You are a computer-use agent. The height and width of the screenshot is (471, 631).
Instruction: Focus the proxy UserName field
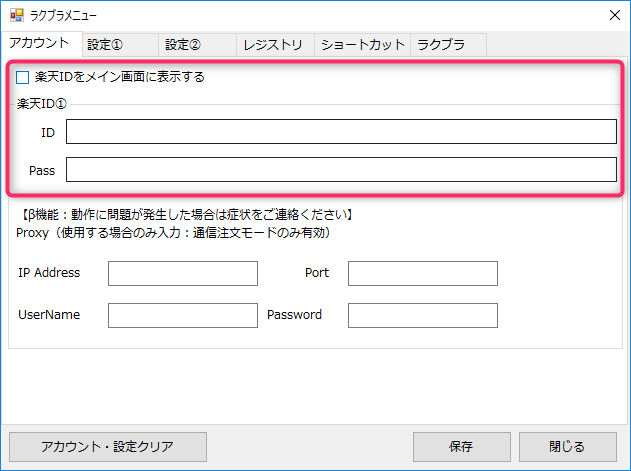pos(182,315)
